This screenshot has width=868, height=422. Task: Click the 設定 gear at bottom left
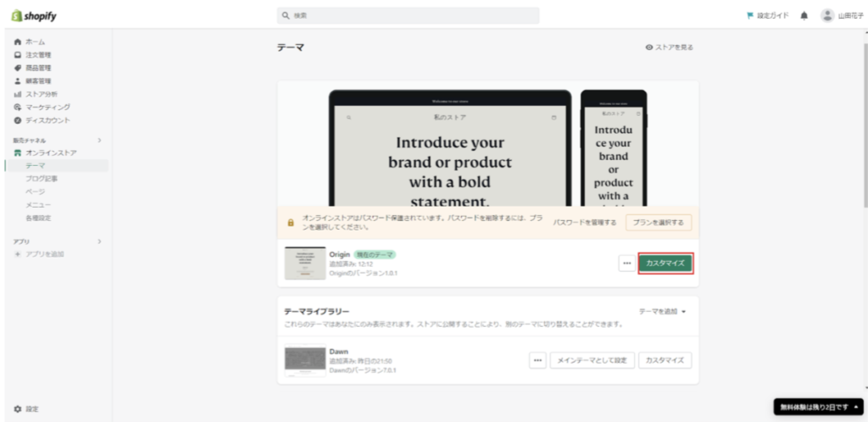pos(18,408)
